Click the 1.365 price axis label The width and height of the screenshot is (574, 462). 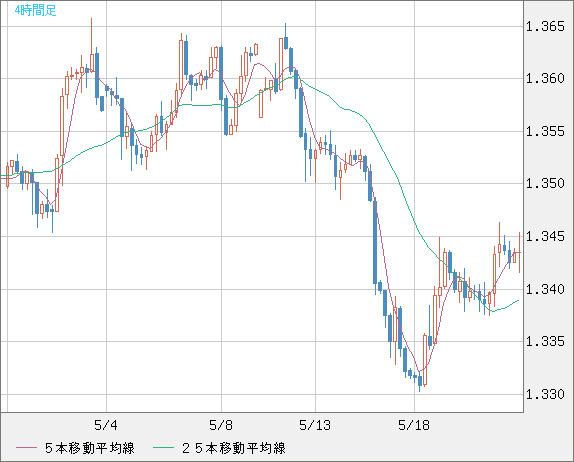(545, 26)
